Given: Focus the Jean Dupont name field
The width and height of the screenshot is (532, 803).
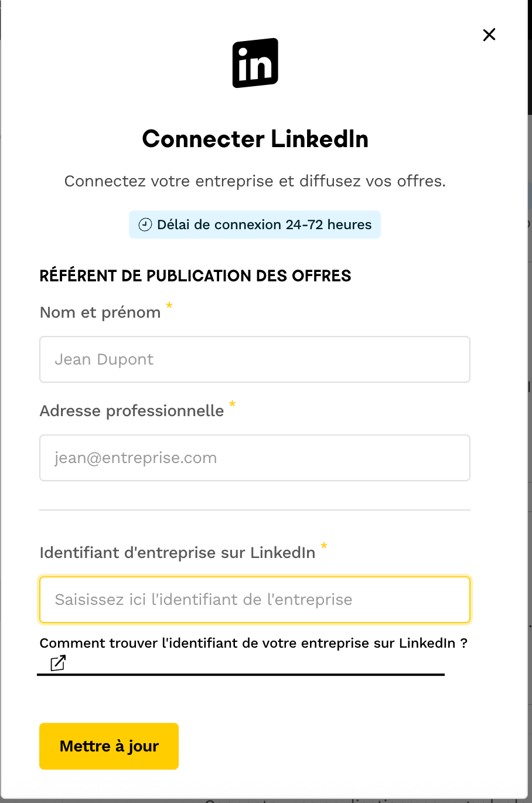Looking at the screenshot, I should pos(255,359).
